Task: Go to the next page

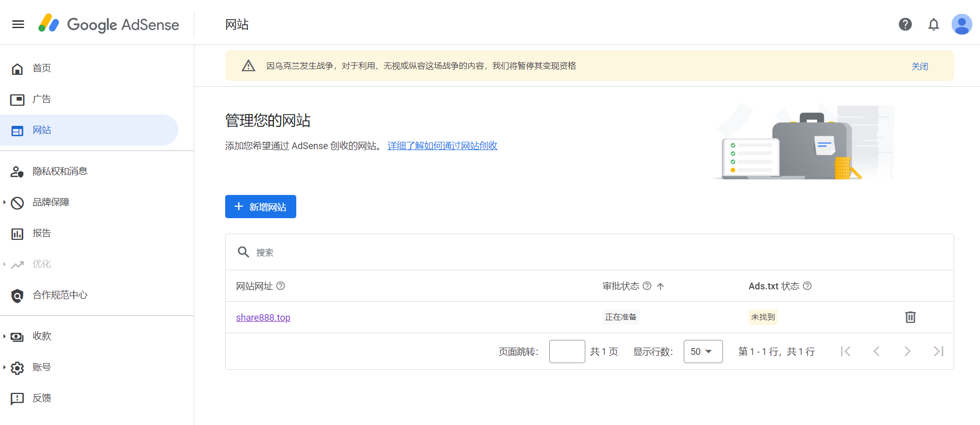Action: [907, 351]
